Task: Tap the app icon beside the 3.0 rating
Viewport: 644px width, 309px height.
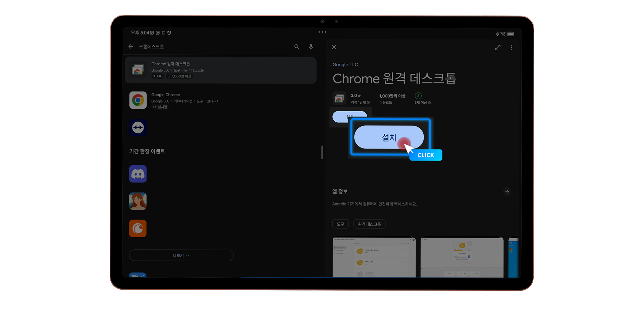Action: click(339, 98)
